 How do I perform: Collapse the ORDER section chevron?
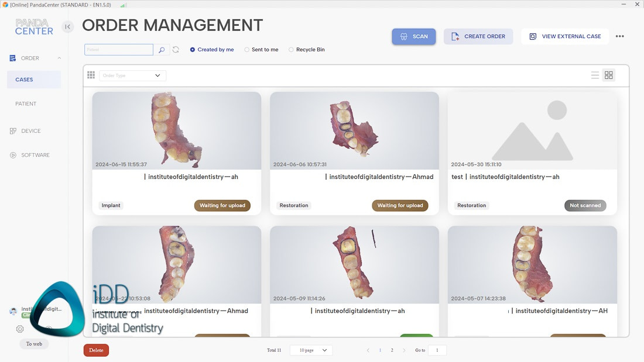tap(59, 58)
